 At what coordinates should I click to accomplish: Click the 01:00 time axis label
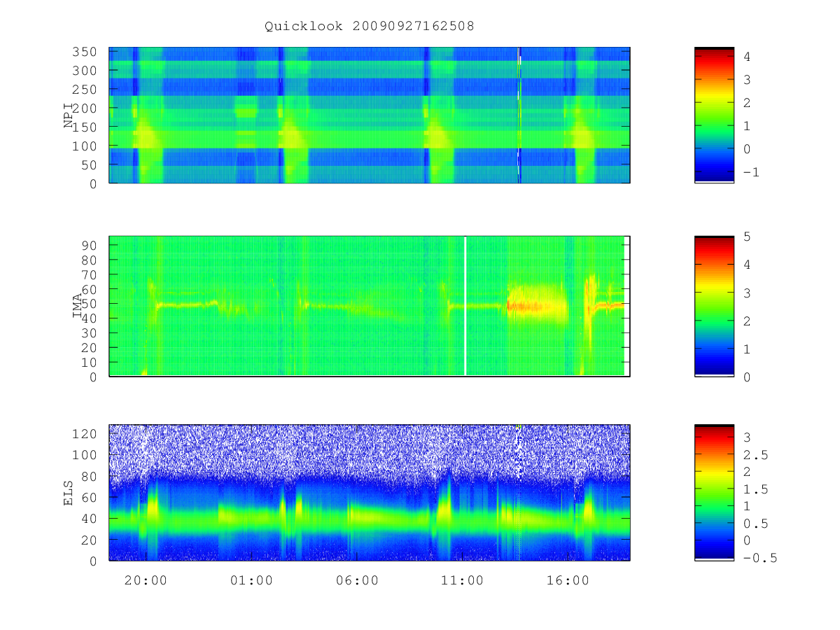point(251,580)
